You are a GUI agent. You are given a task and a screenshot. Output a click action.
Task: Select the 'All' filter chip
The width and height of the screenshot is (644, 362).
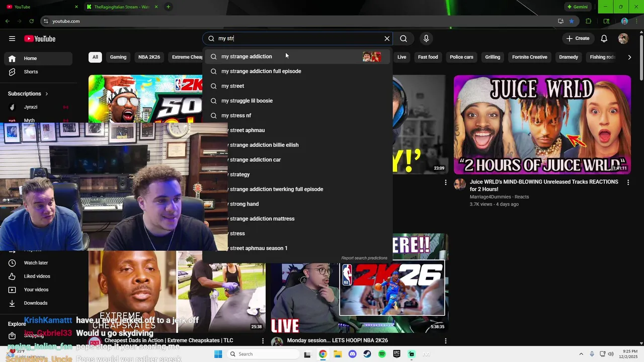pyautogui.click(x=95, y=57)
